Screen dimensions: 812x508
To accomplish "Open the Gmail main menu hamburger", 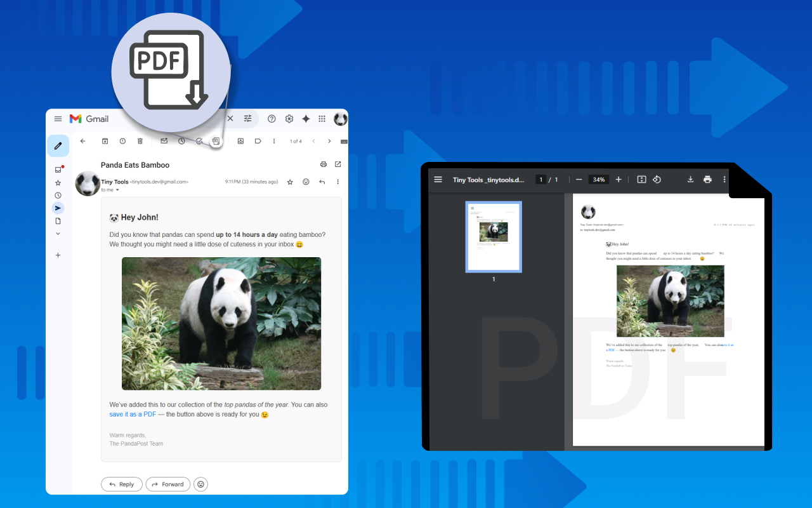I will tap(58, 119).
